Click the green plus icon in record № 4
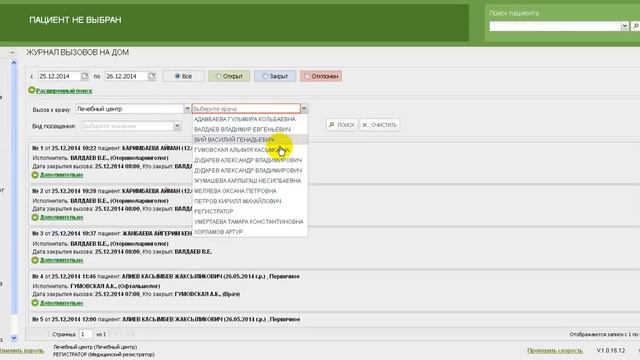This screenshot has height=360, width=640. 35,303
